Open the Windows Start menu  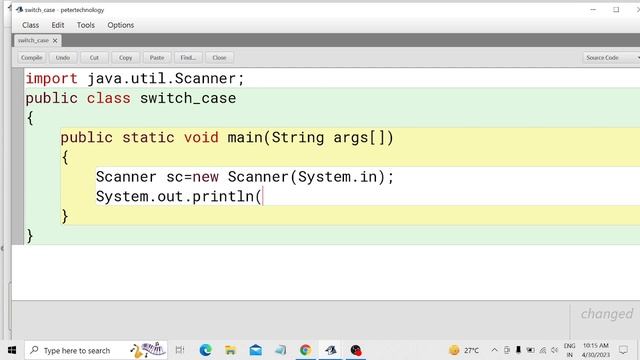coord(12,350)
